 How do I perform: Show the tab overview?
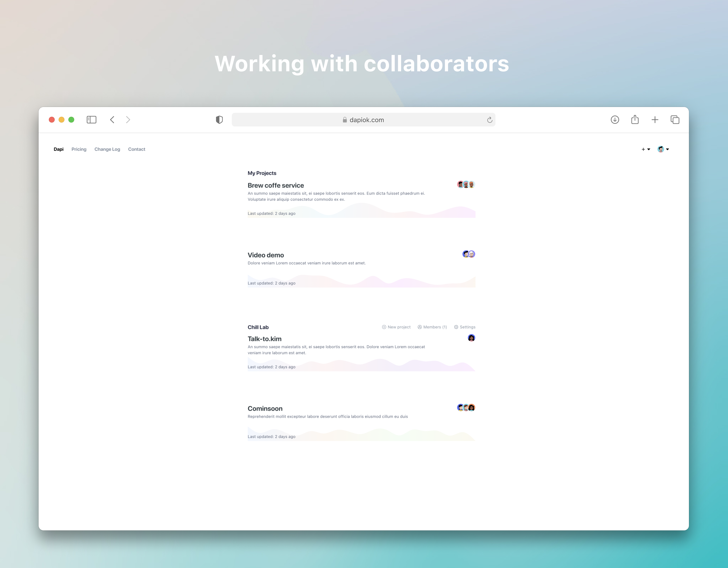675,120
